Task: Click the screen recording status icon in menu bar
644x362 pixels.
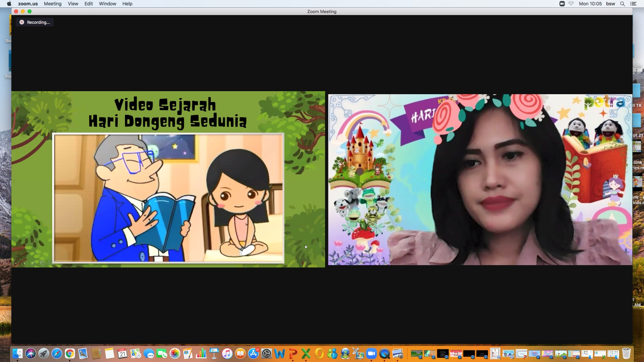Action: (562, 4)
